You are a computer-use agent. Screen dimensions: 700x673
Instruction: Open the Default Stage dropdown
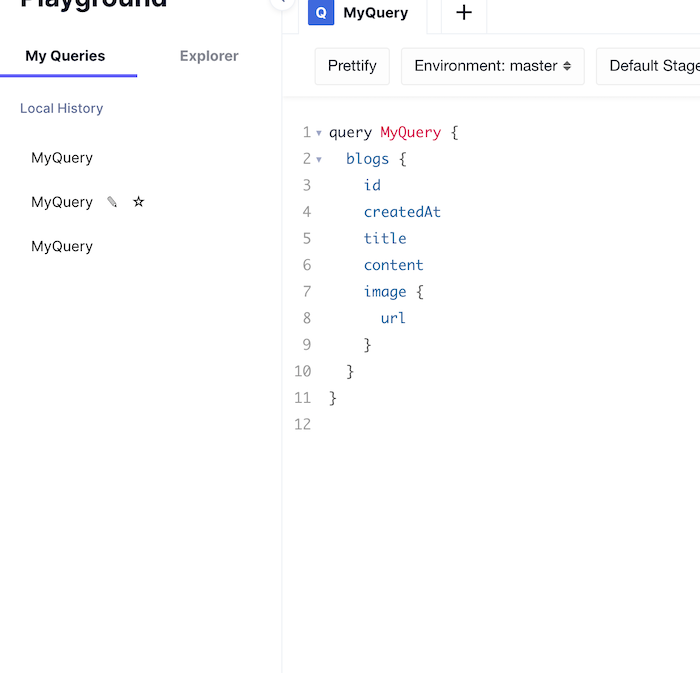648,66
